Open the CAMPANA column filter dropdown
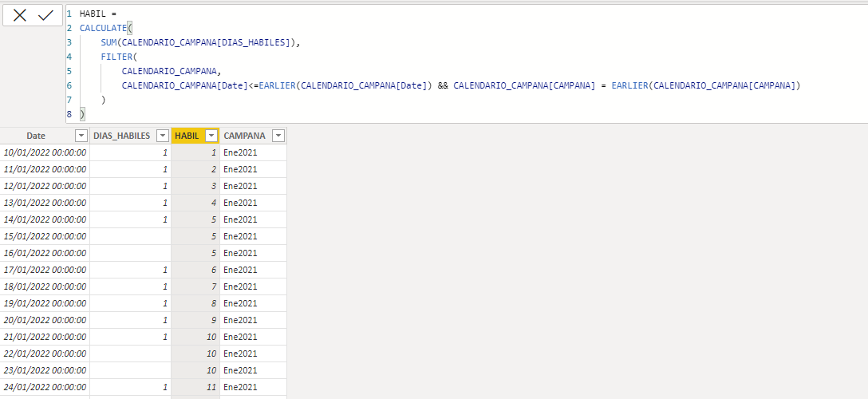 click(278, 136)
